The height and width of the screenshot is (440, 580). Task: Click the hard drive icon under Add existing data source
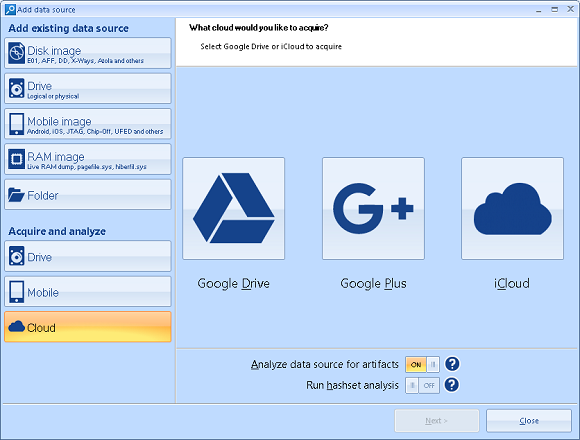coord(17,88)
